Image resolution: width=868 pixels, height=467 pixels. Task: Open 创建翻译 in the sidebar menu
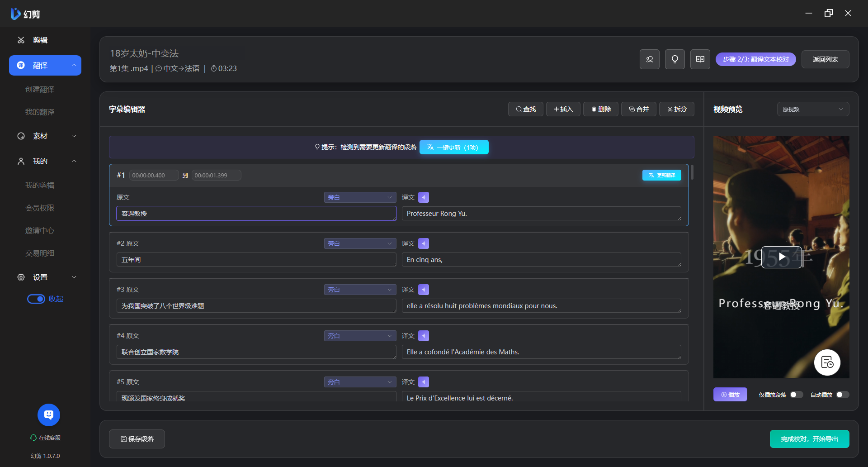tap(40, 90)
